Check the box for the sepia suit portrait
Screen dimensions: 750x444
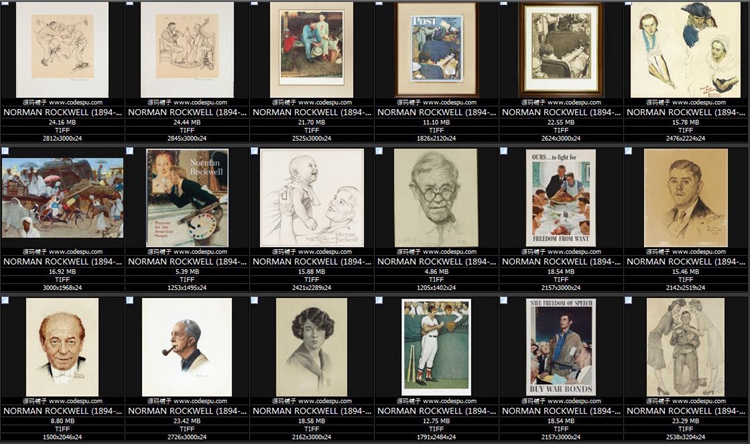pyautogui.click(x=629, y=151)
